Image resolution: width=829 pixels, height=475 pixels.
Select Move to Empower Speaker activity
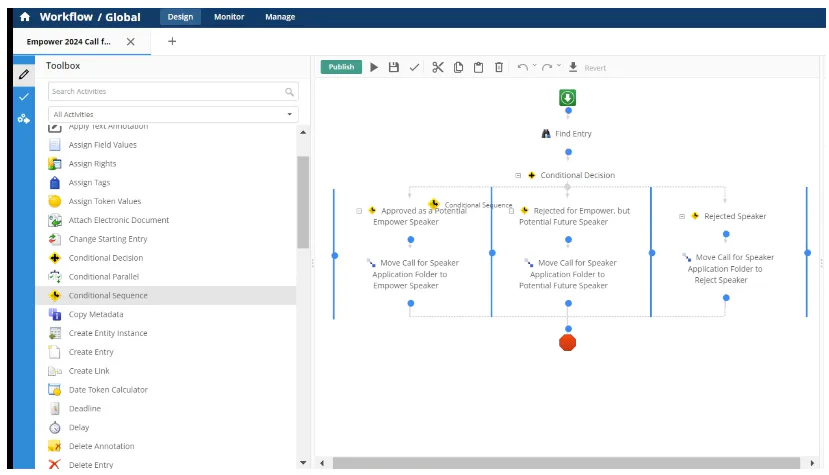point(412,274)
